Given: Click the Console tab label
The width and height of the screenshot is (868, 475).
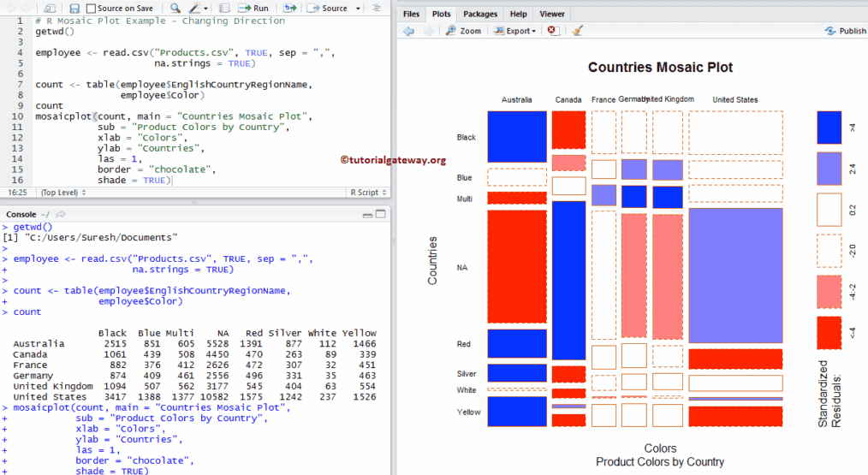Looking at the screenshot, I should click(x=21, y=214).
